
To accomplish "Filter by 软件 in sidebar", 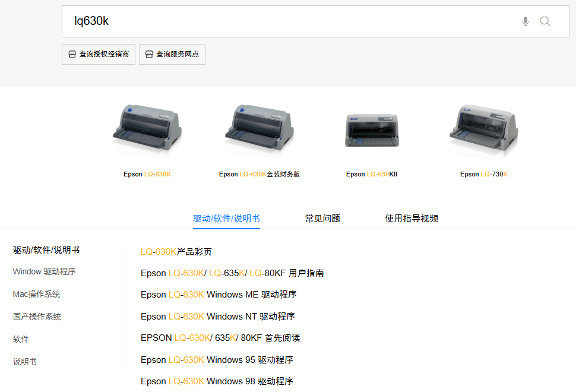I will pyautogui.click(x=21, y=339).
